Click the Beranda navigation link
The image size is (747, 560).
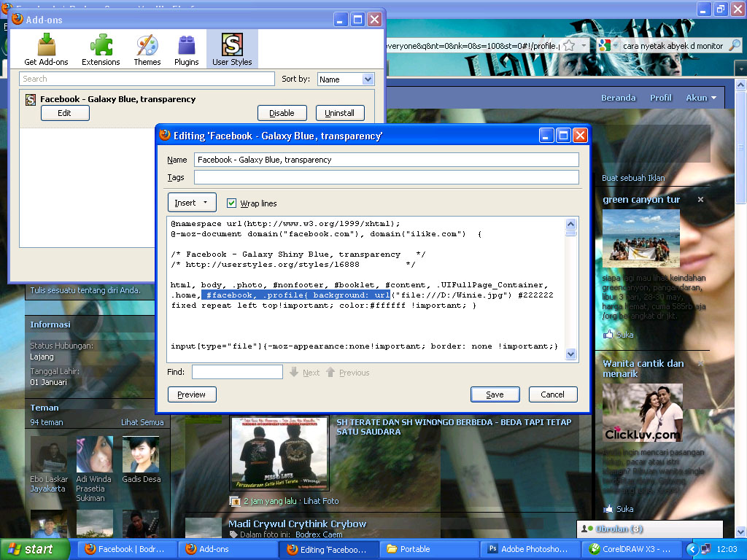point(618,98)
